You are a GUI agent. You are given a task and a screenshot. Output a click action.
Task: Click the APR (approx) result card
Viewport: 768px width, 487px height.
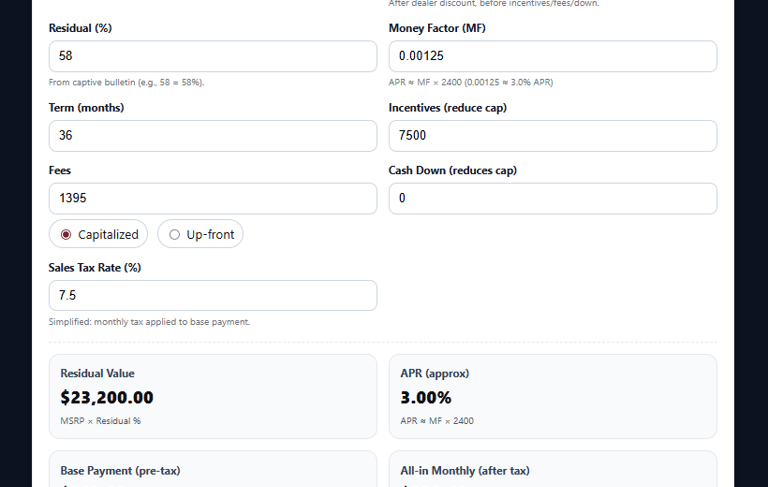coord(552,396)
